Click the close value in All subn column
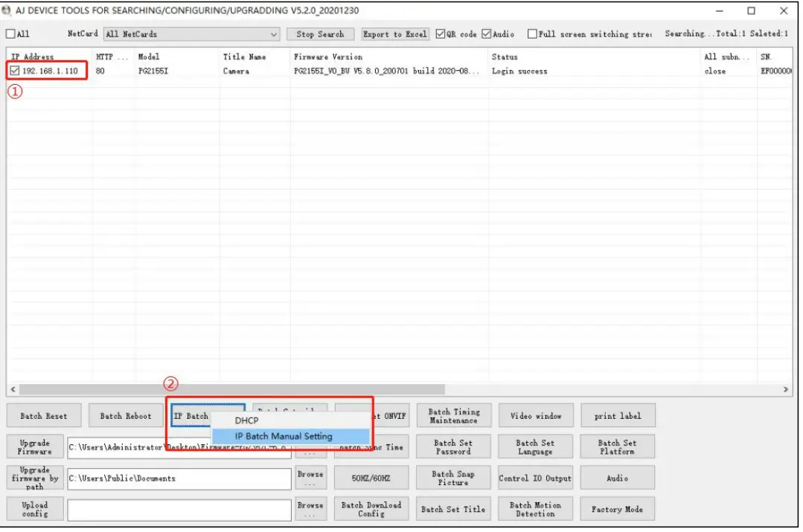Image resolution: width=803 pixels, height=532 pixels. coord(715,71)
